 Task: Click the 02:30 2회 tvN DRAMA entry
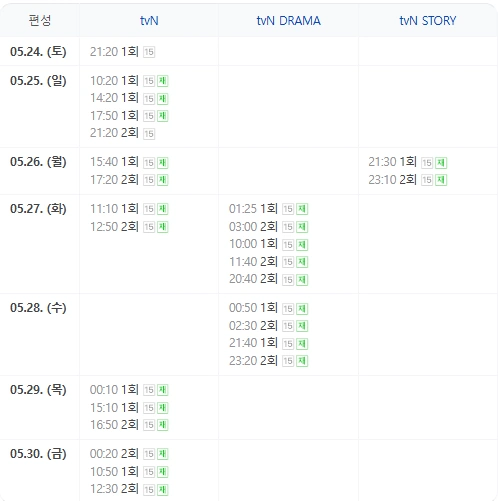[253, 326]
